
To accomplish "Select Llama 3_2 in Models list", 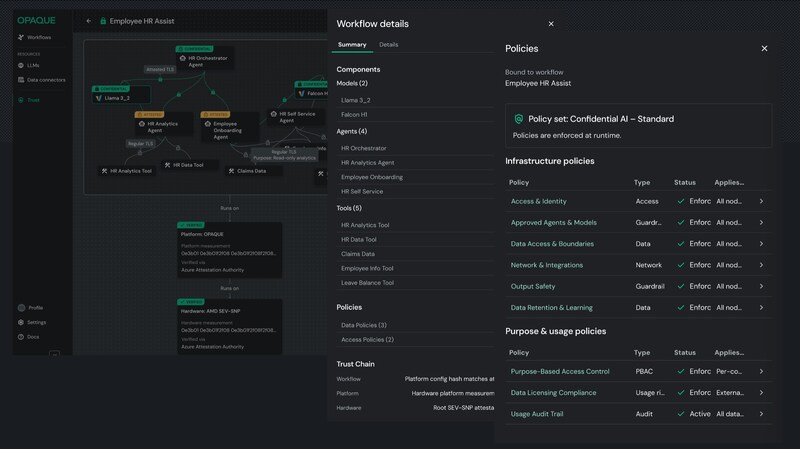I will (356, 100).
